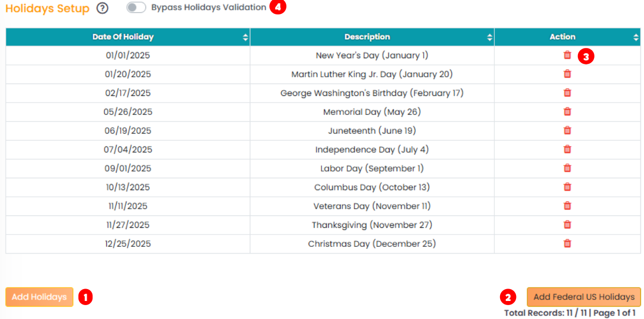Remove the Juneteenth holiday

[x=567, y=130]
